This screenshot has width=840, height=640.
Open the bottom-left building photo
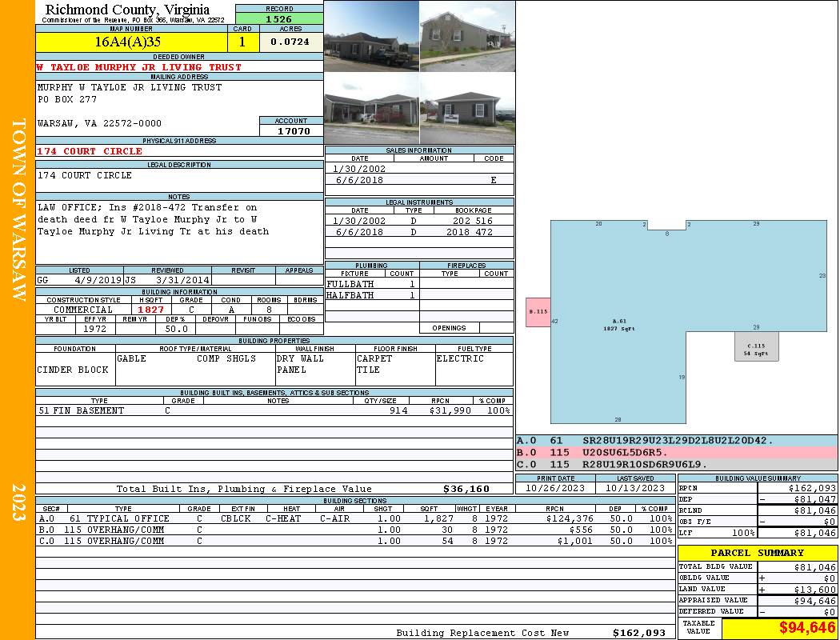(371, 108)
